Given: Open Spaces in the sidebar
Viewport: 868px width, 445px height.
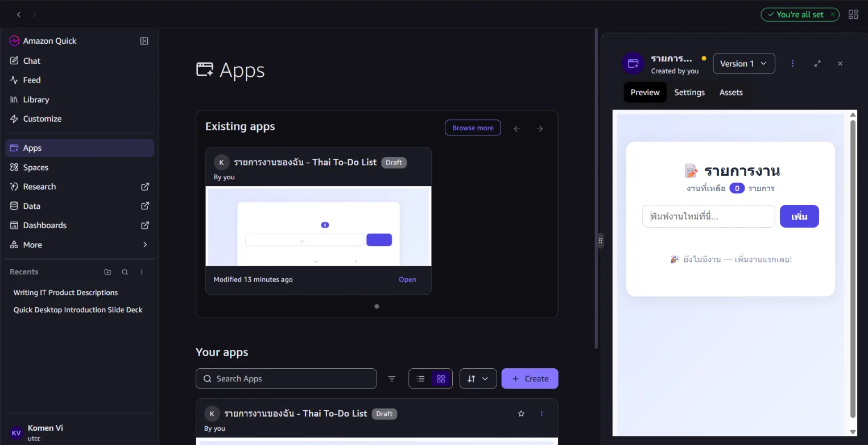Looking at the screenshot, I should 80,167.
